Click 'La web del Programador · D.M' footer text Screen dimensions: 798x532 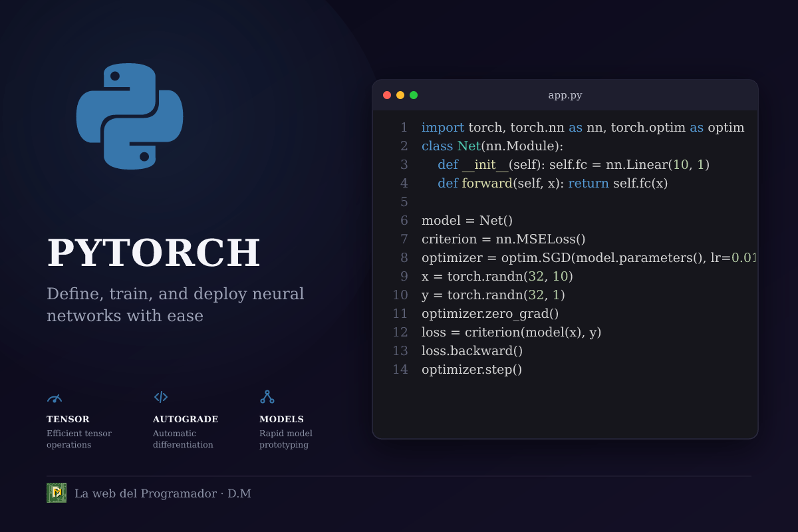pyautogui.click(x=163, y=493)
